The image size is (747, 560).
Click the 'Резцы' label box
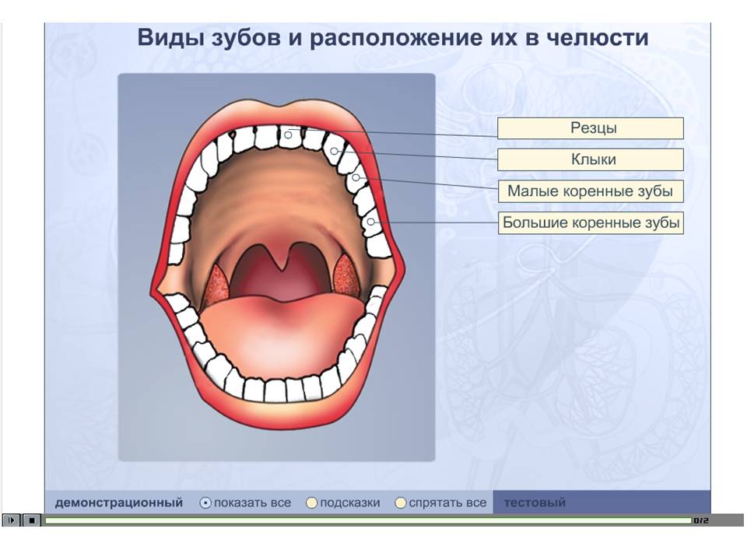tap(591, 128)
